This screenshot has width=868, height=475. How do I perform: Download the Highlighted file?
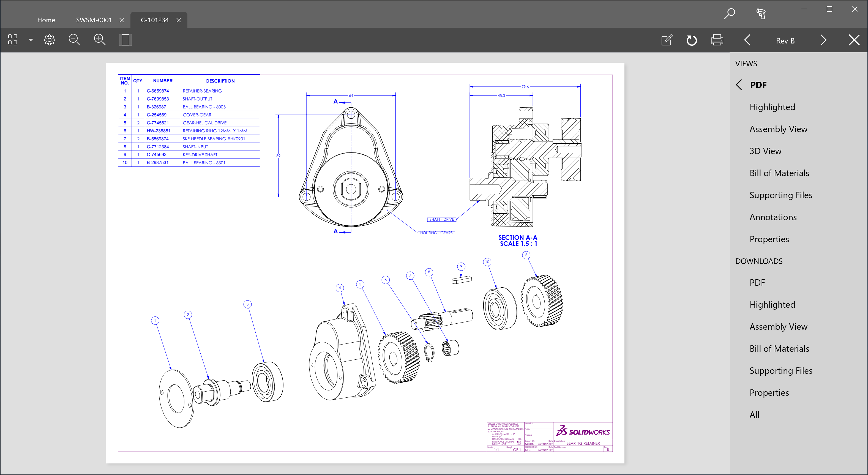(x=772, y=305)
